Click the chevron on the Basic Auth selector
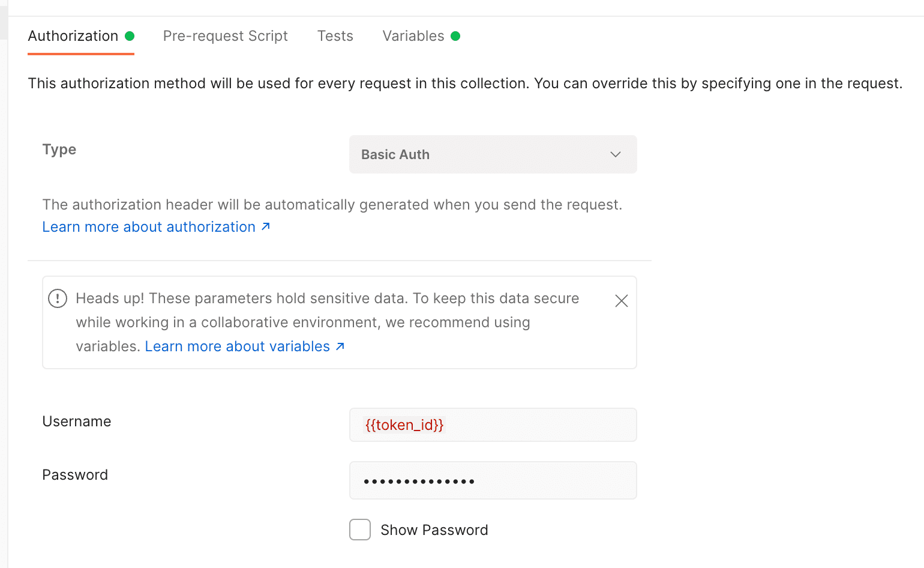 (616, 154)
